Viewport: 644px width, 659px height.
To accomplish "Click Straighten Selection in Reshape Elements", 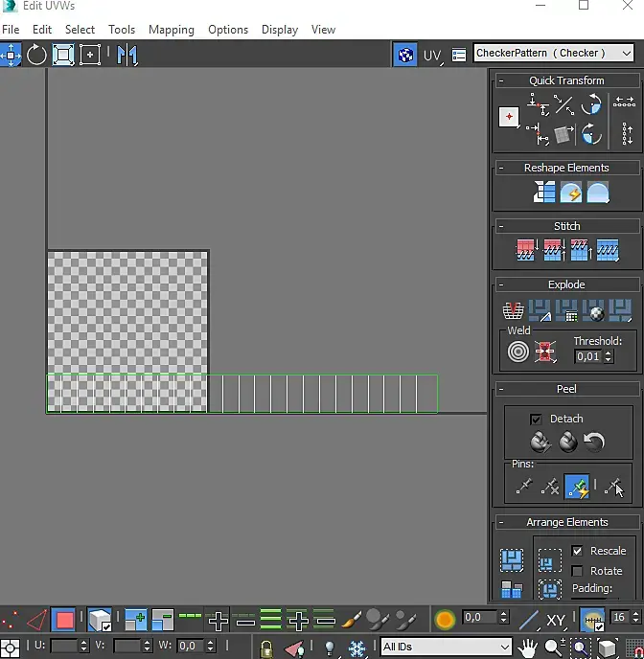I will tap(544, 193).
